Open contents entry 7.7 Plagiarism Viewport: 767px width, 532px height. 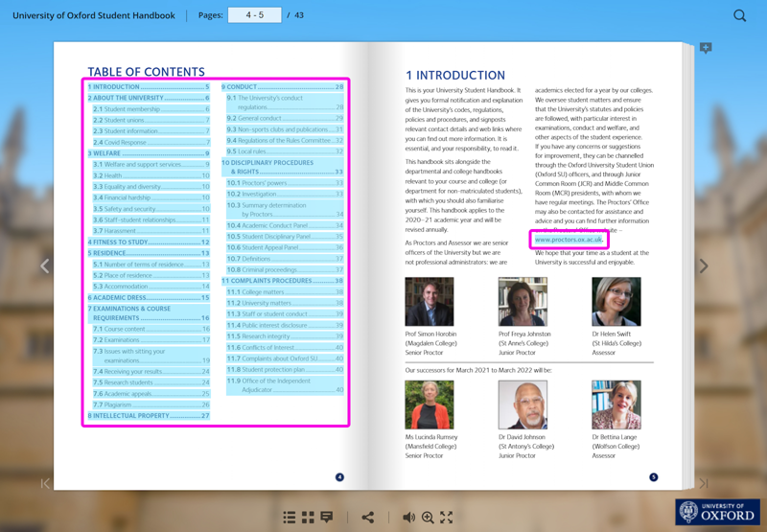pyautogui.click(x=151, y=405)
